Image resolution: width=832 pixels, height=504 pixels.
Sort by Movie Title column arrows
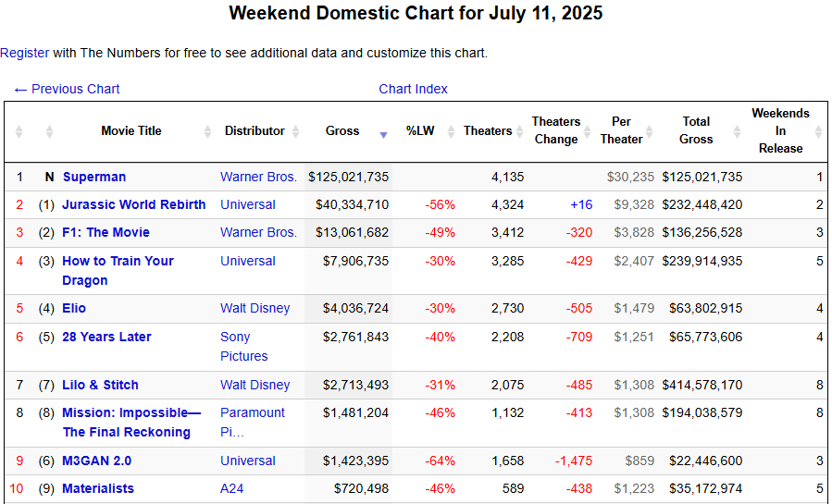208,131
